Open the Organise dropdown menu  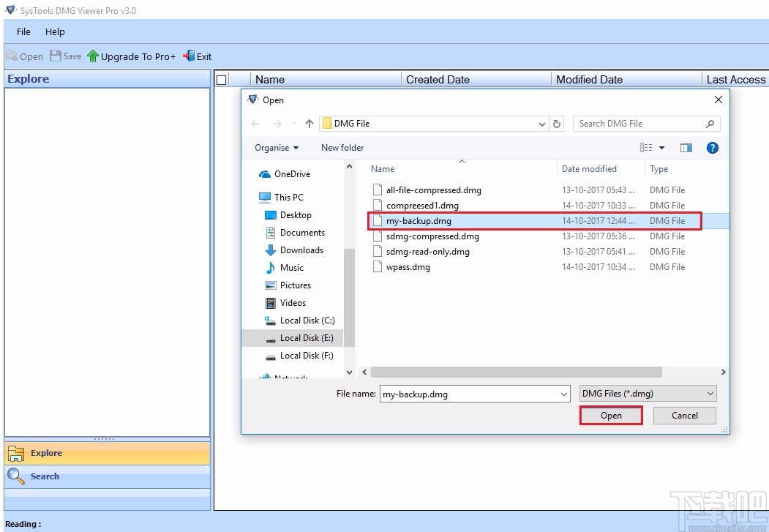[275, 147]
